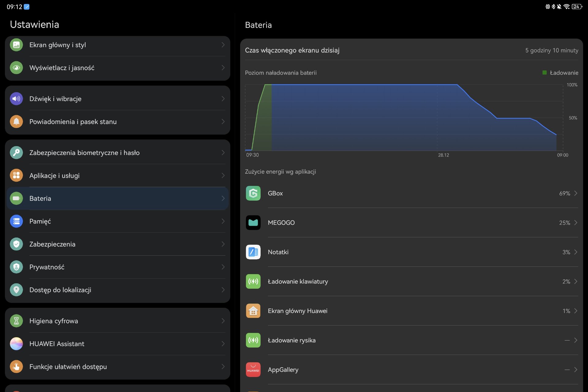
Task: Tap the MEGOGO app icon
Action: [x=253, y=223]
